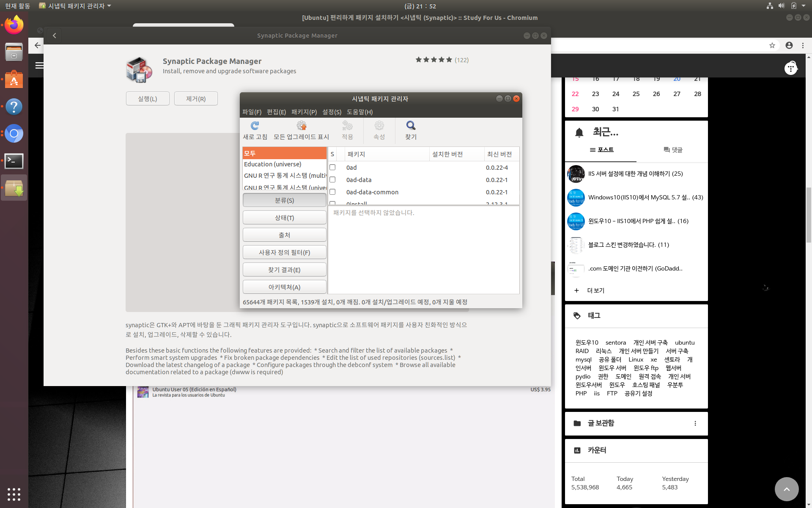Image resolution: width=812 pixels, height=508 pixels.
Task: Click the Synaptic installer icon in the dock
Action: pos(14,188)
